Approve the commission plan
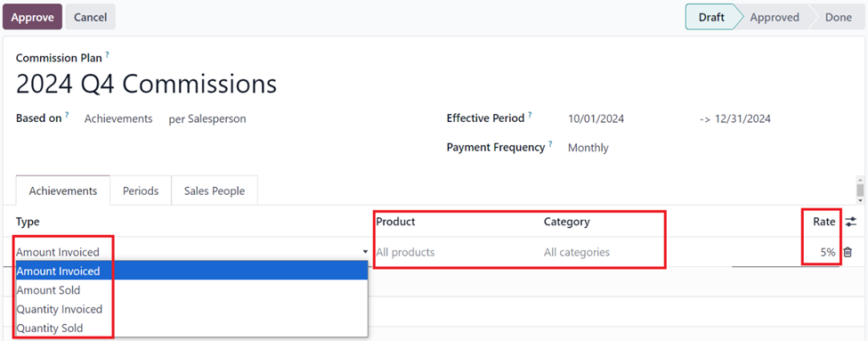Image resolution: width=868 pixels, height=341 pixels. 33,17
